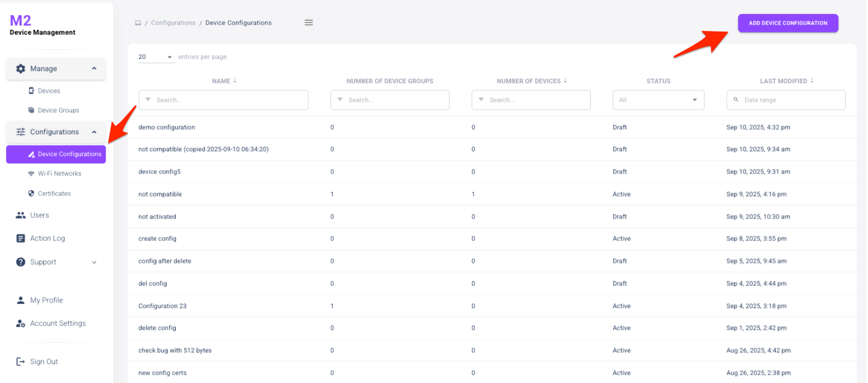Sort by Number of Devices column arrows

click(565, 81)
